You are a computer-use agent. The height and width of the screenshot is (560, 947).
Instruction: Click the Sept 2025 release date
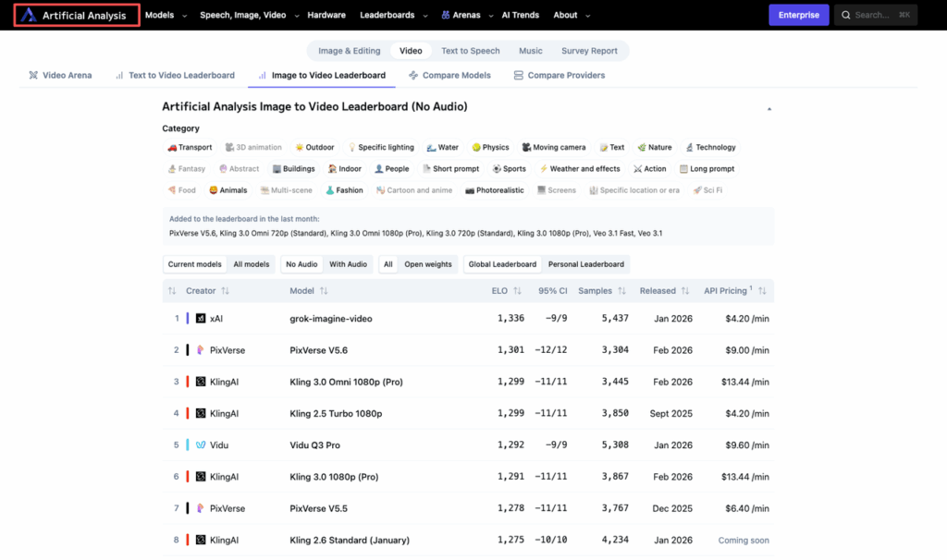point(671,413)
